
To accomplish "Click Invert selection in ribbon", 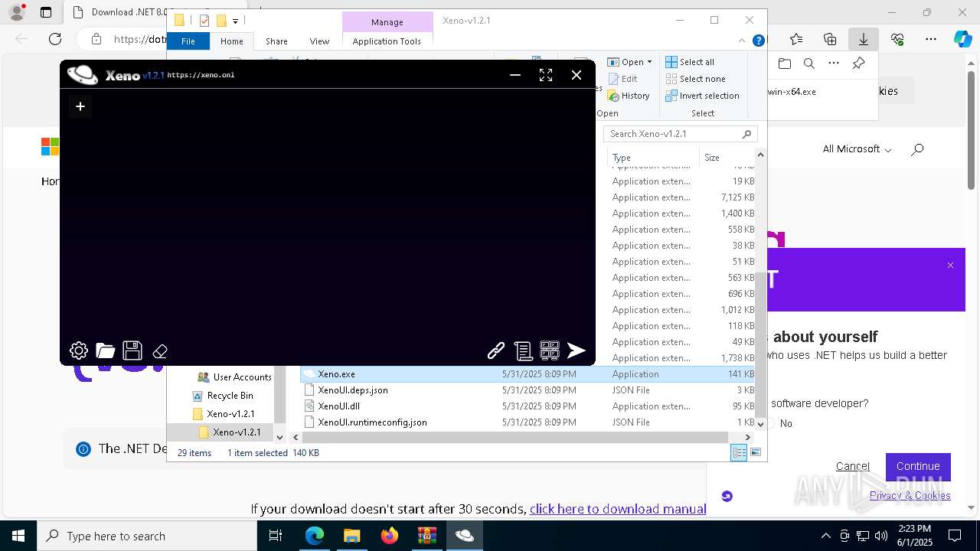I will tap(702, 96).
